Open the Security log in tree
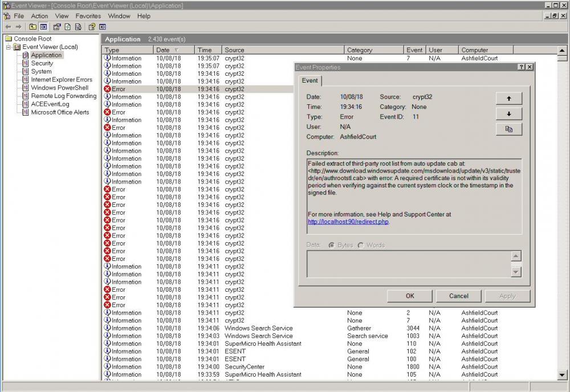This screenshot has width=570, height=392. coord(42,63)
